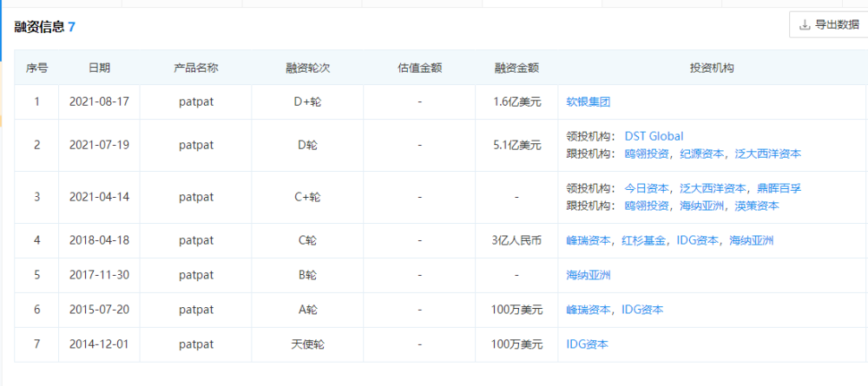Image resolution: width=868 pixels, height=386 pixels.
Task: Select the date 2021-07-19 cell
Action: 99,145
